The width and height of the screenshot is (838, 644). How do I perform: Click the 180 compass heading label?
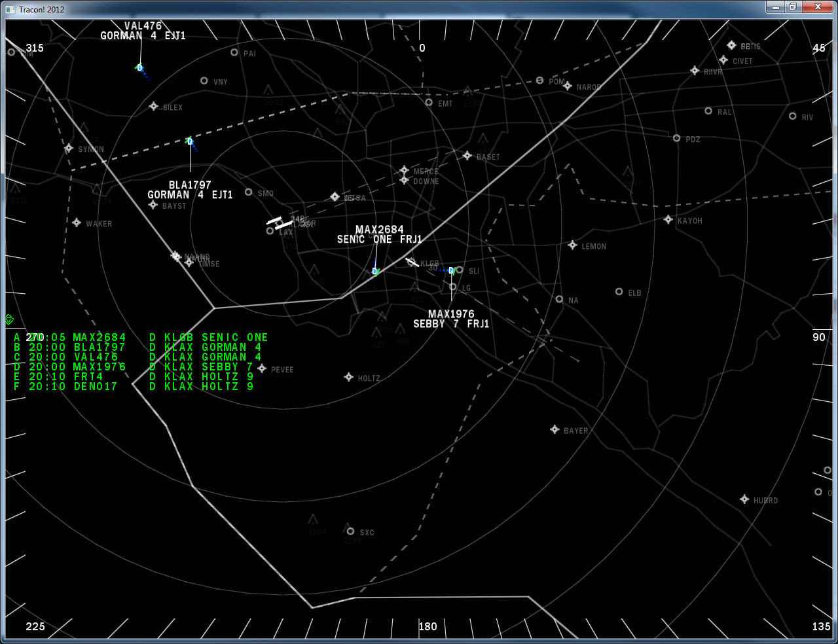coord(428,626)
